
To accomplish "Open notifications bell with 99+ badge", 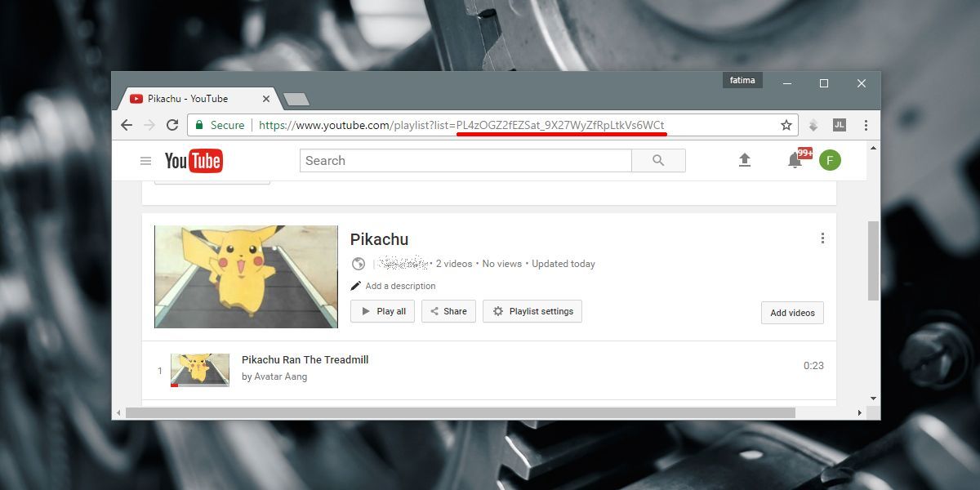I will tap(795, 160).
